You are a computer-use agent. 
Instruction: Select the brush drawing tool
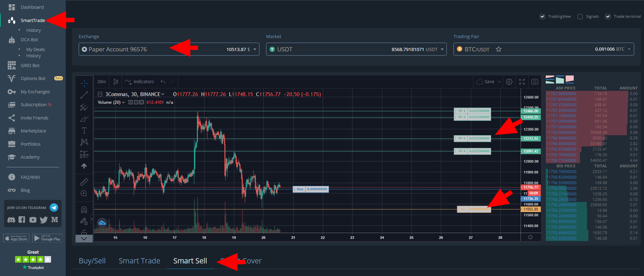[84, 119]
